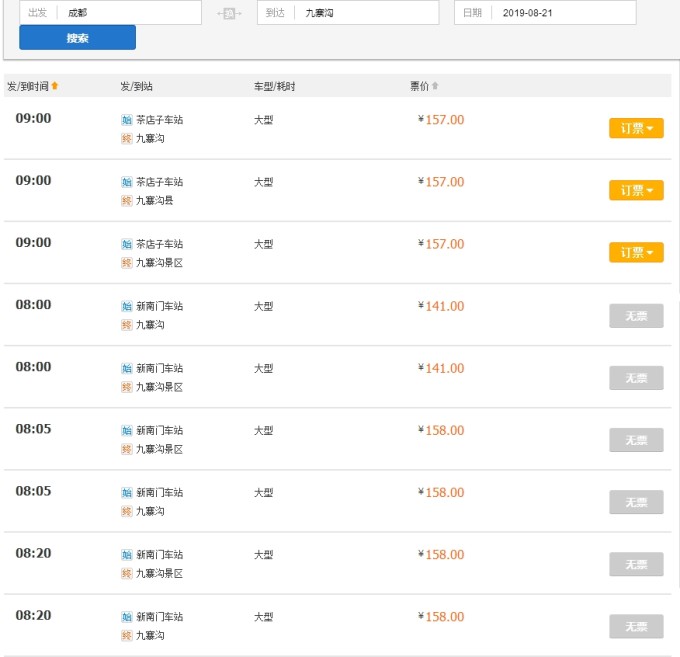
Task: Select the 发/到站 column header
Action: [137, 86]
